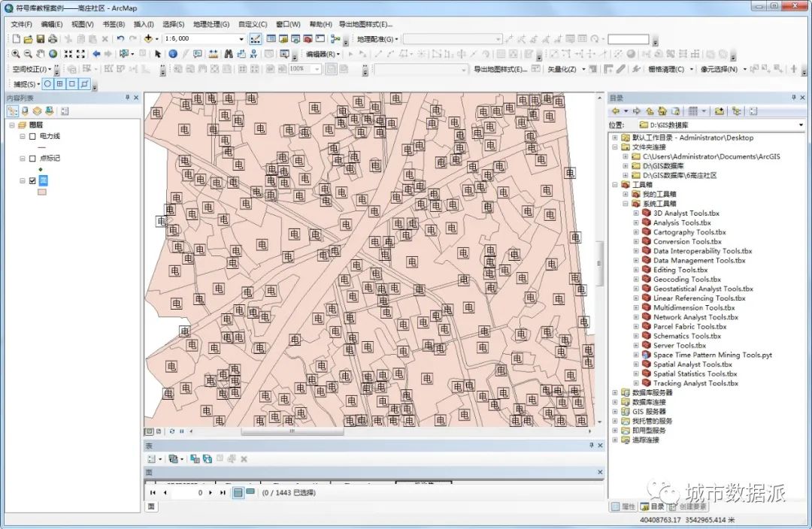The height and width of the screenshot is (529, 812).
Task: Zoom to full extent globe
Action: click(x=53, y=54)
